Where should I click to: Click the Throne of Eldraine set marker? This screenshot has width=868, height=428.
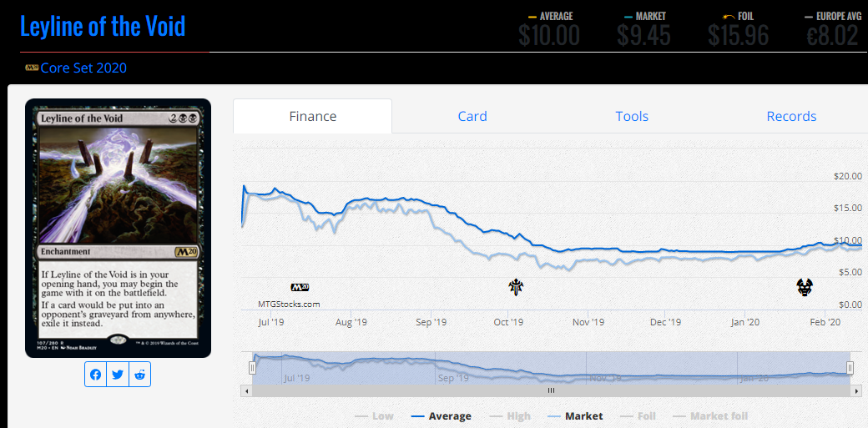coord(516,287)
